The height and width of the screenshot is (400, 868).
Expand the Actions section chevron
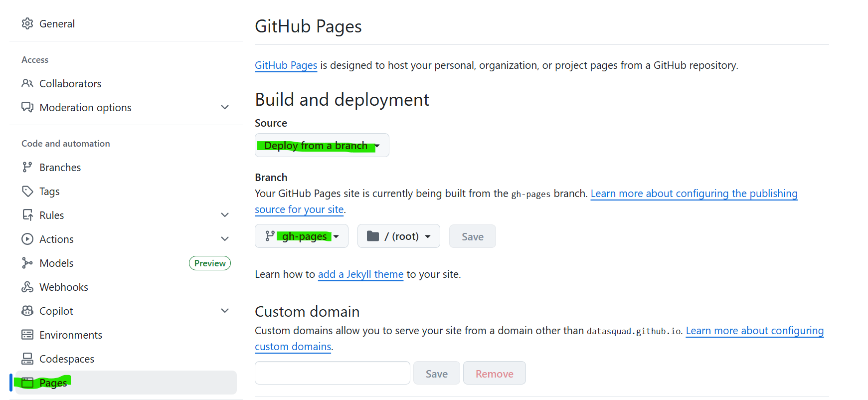225,239
